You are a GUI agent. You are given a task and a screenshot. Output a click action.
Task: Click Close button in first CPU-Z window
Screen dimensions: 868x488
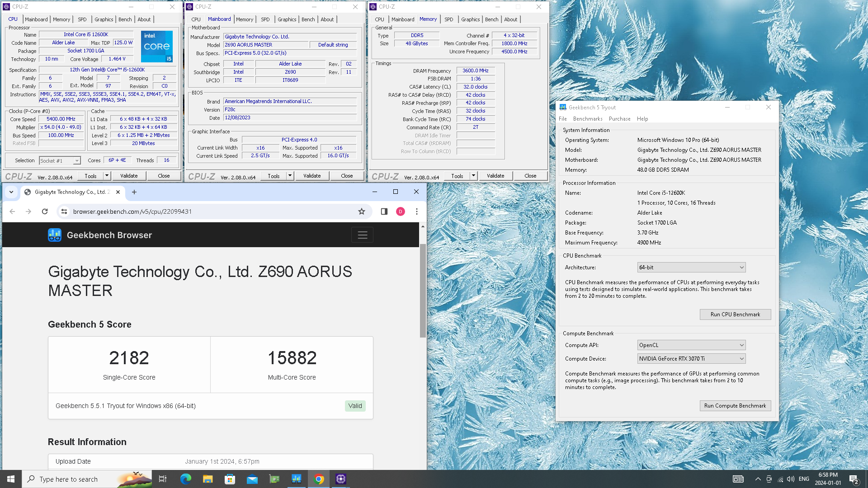click(164, 176)
